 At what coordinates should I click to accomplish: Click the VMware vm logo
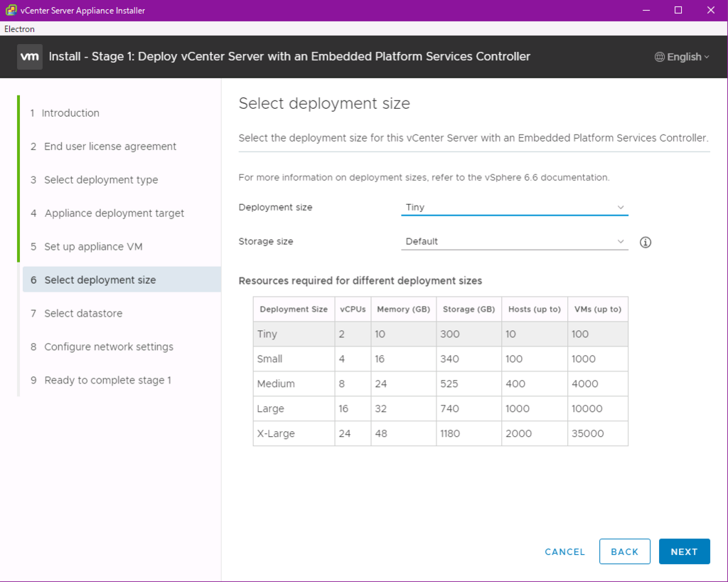coord(30,57)
